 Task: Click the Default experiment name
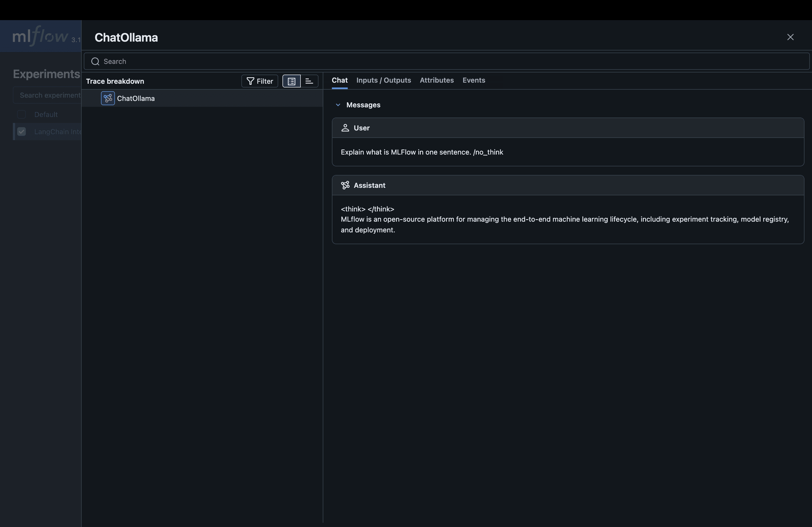[46, 115]
